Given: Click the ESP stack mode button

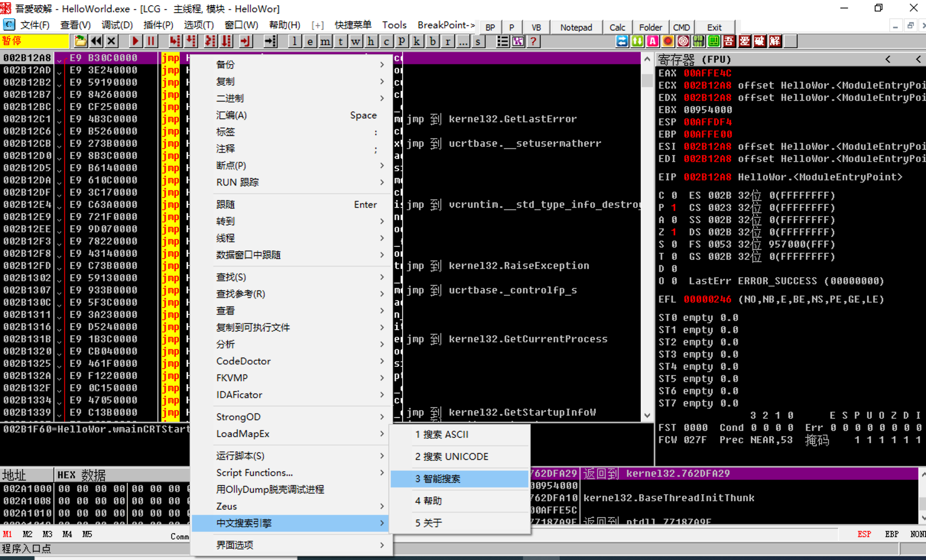Looking at the screenshot, I should (x=864, y=534).
